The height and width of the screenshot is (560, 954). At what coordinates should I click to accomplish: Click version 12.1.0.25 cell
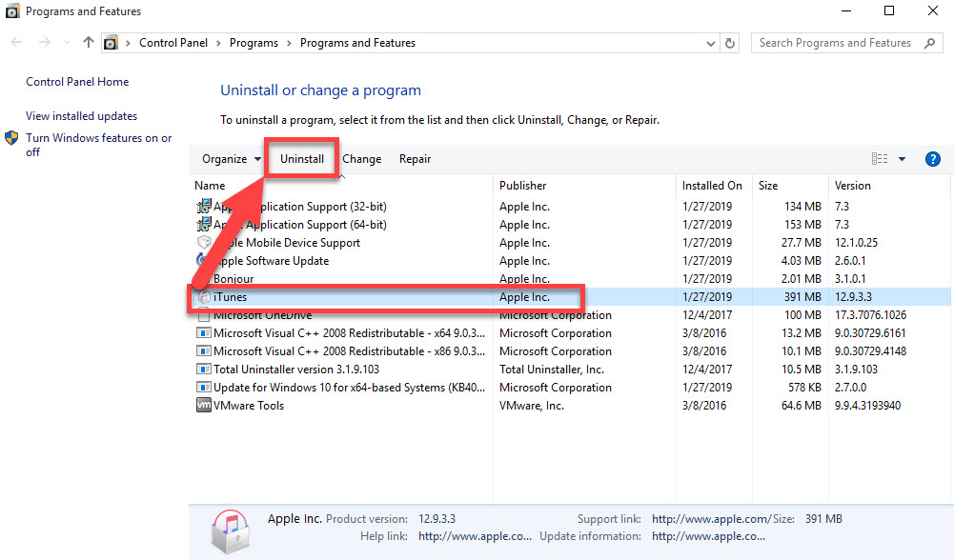click(856, 243)
